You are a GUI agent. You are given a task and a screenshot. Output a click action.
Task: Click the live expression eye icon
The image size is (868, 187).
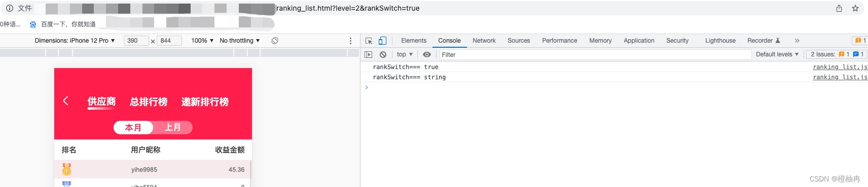427,54
